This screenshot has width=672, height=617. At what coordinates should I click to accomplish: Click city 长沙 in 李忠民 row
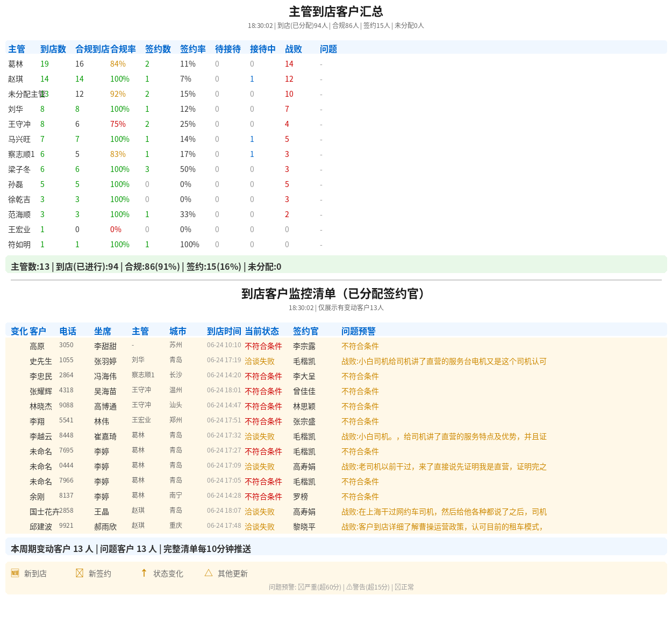coord(176,375)
